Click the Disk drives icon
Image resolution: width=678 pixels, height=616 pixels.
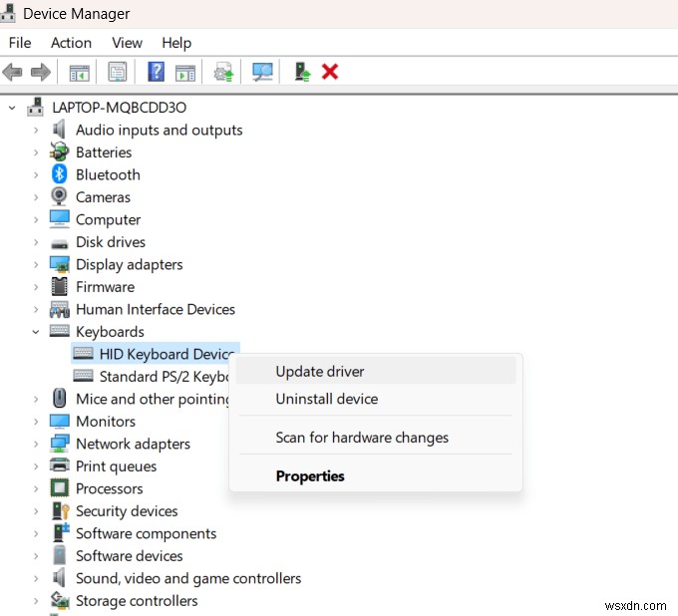(59, 243)
